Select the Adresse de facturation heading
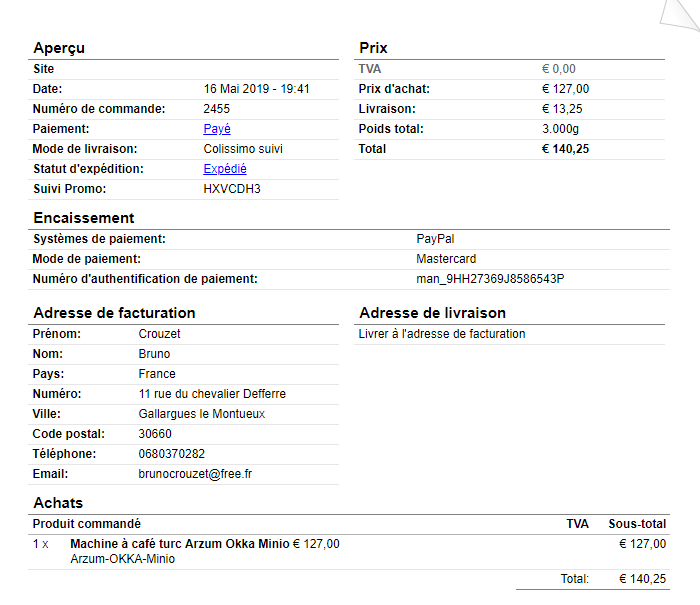Viewport: 700px width, 605px height. [x=114, y=313]
